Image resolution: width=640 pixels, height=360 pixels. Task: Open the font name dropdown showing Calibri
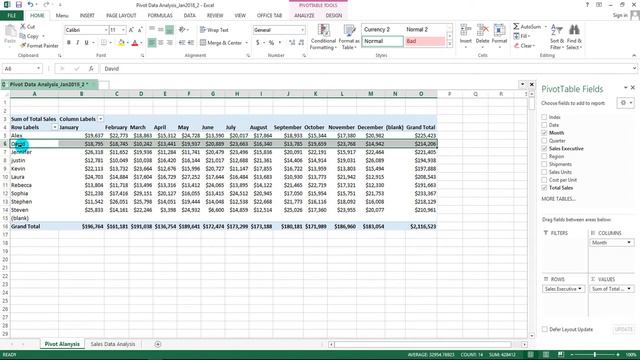(x=106, y=30)
